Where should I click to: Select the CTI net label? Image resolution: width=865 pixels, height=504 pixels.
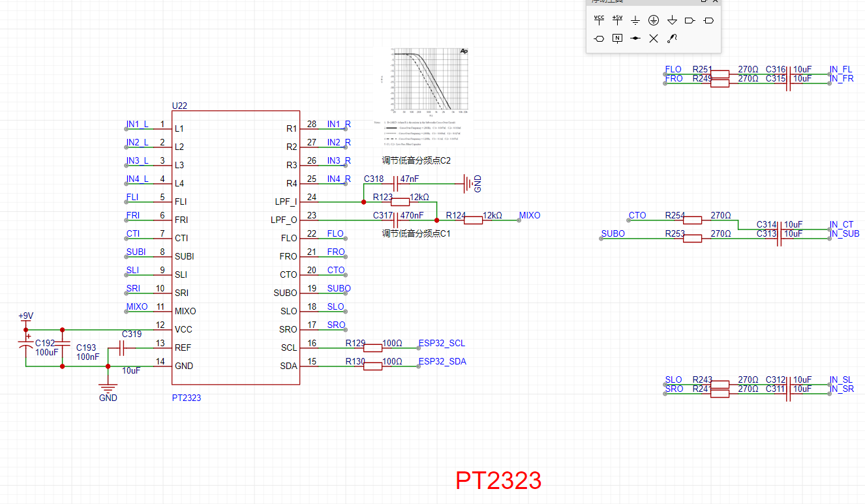[132, 233]
